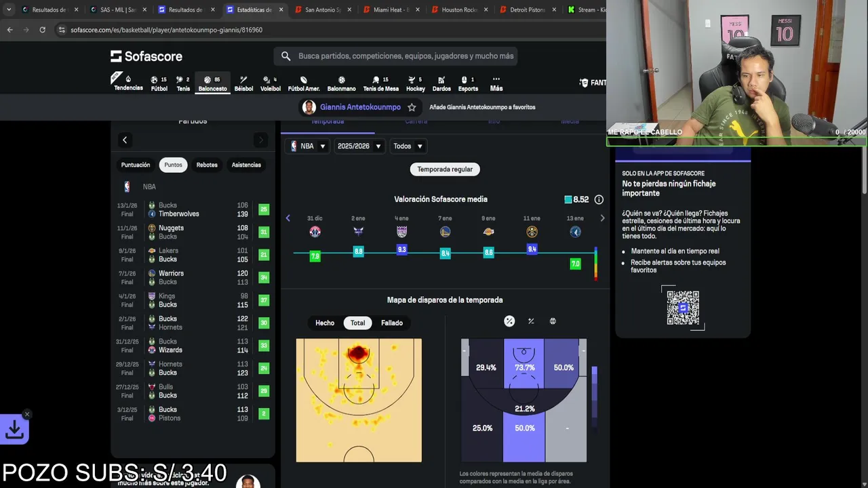Open the Tendencias sports category
Screen dimensions: 868x488
[x=128, y=83]
